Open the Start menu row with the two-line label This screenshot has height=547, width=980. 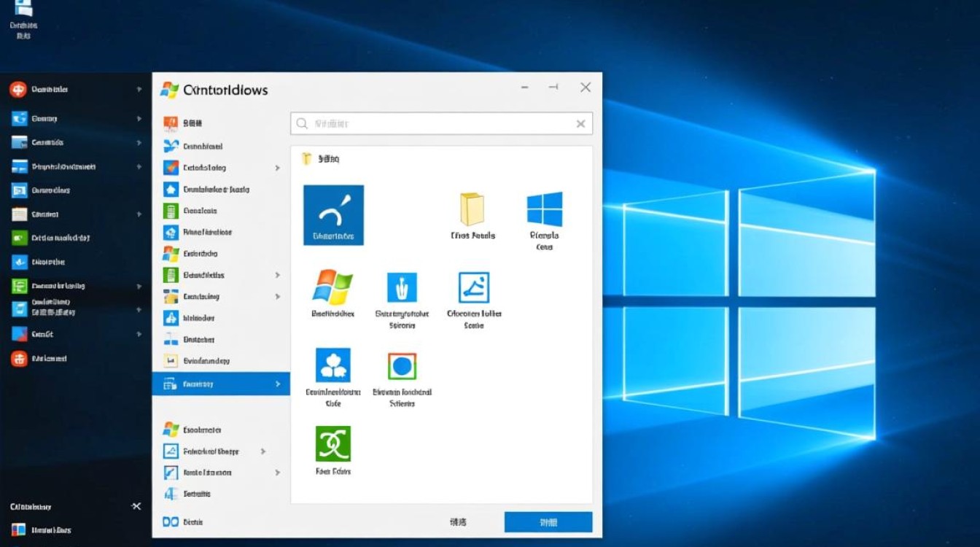pyautogui.click(x=76, y=307)
